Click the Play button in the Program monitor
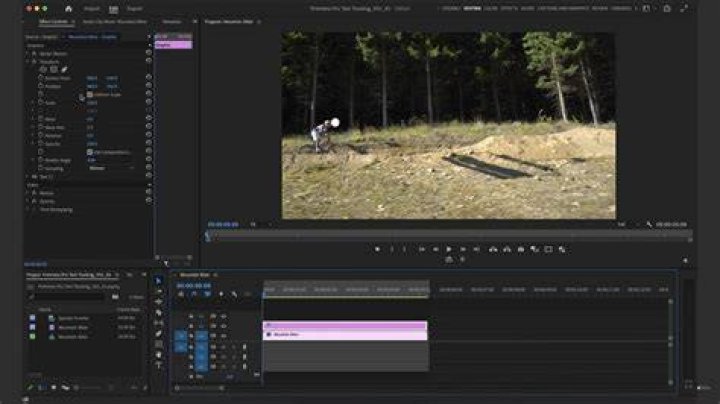 [449, 249]
